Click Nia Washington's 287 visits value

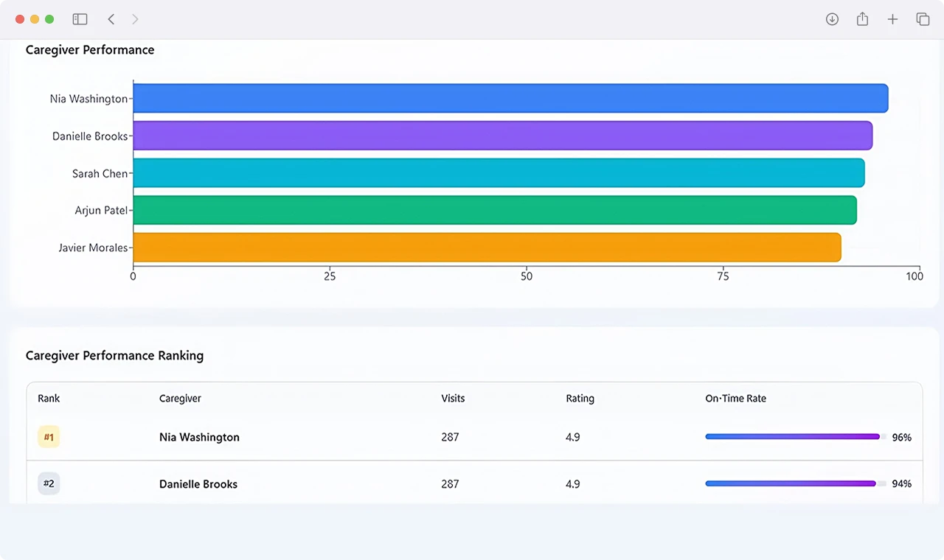tap(450, 437)
